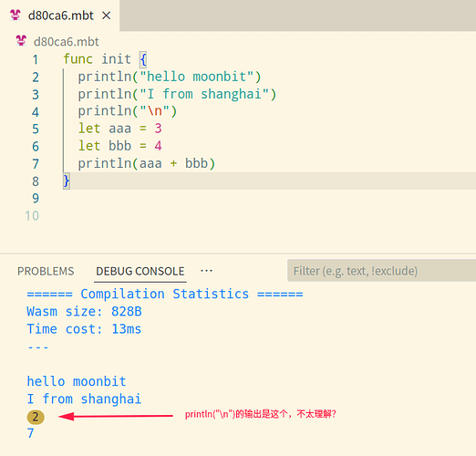Switch to the PROBLEMS panel tab
The height and width of the screenshot is (456, 476).
click(x=46, y=271)
